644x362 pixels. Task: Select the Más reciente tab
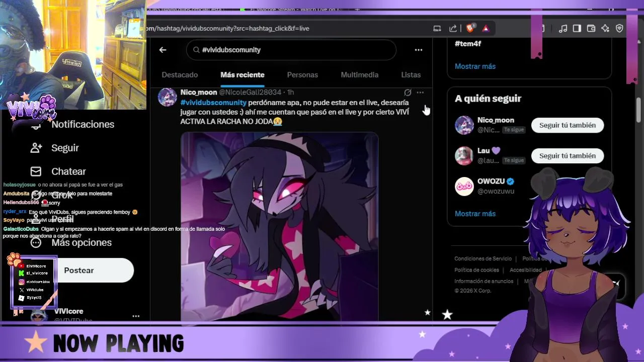(x=243, y=74)
